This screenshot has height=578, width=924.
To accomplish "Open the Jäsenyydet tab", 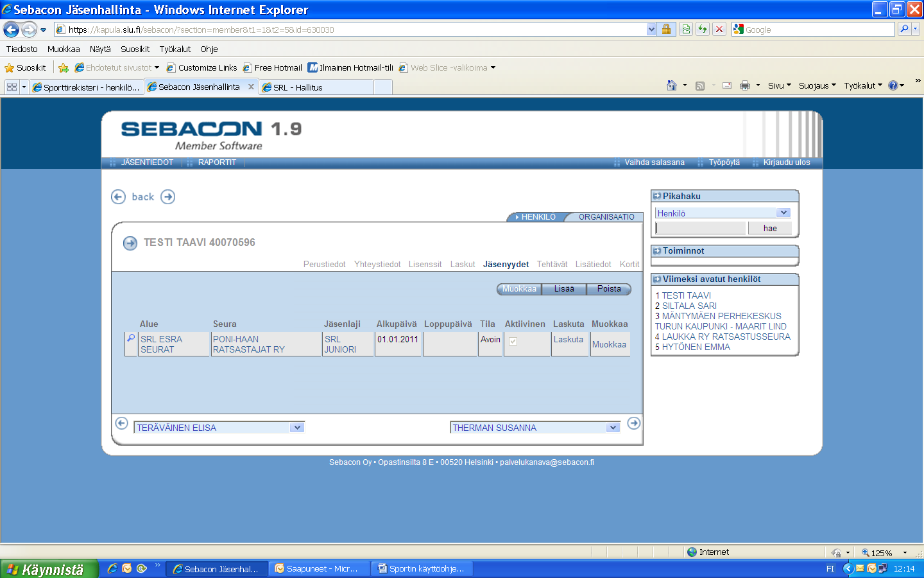I will (x=506, y=264).
